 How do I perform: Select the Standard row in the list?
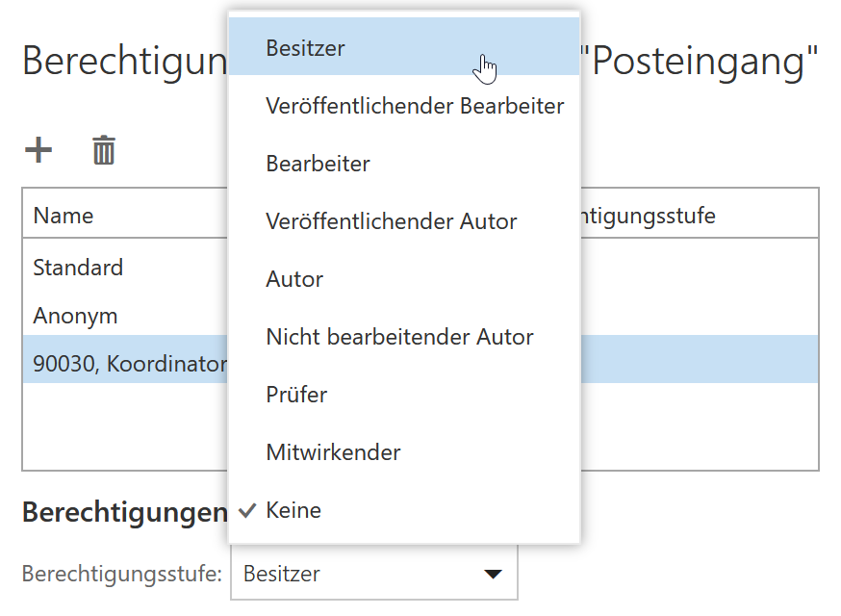point(125,268)
